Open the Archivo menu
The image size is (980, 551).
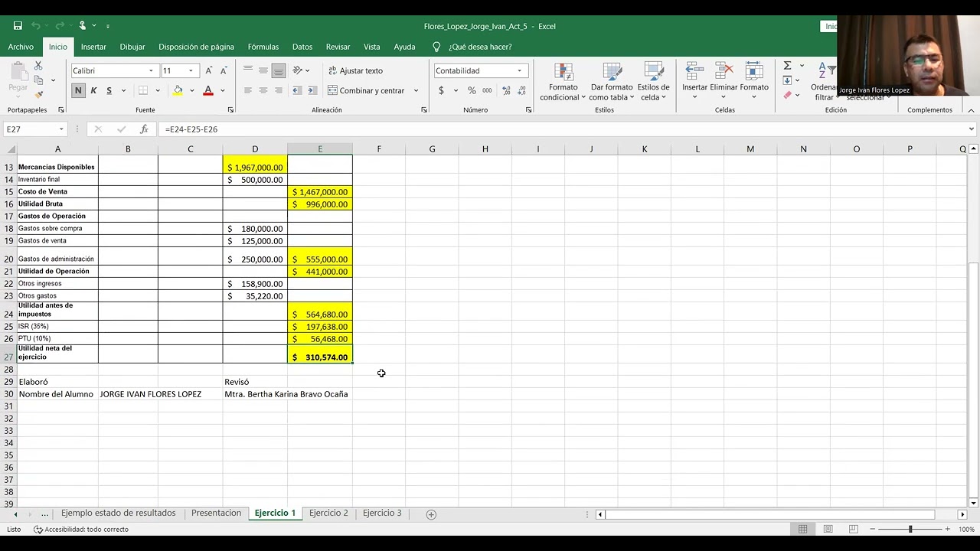[21, 47]
